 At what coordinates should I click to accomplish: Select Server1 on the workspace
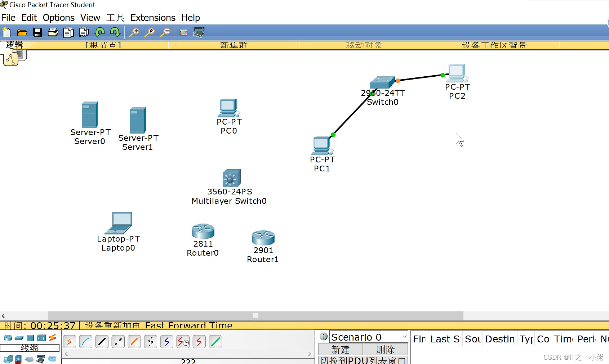[x=138, y=121]
